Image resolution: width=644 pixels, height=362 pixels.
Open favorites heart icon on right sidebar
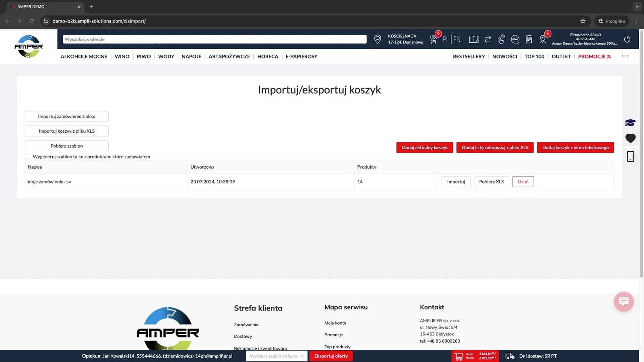point(630,138)
